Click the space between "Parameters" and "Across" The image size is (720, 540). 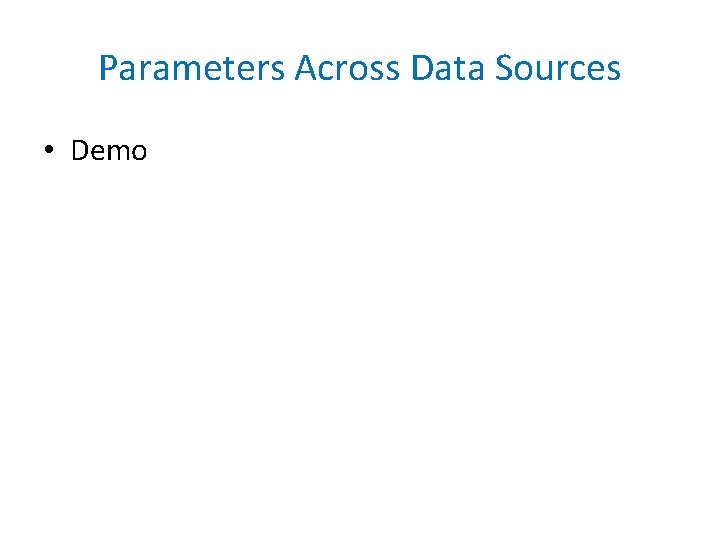289,68
